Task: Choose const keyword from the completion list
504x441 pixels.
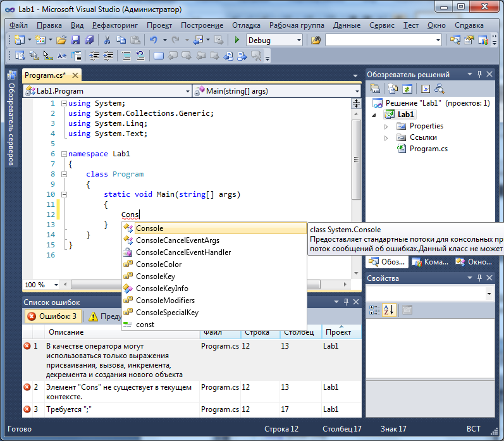Action: pos(214,325)
